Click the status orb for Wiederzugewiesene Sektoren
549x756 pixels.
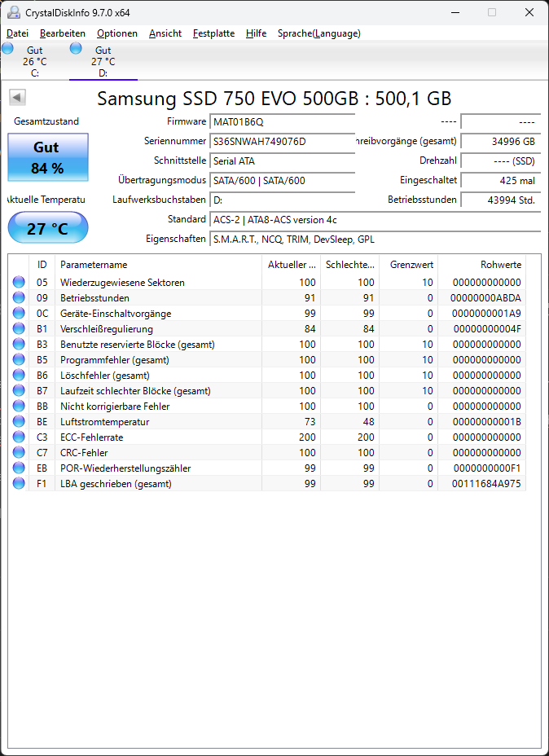click(x=19, y=282)
